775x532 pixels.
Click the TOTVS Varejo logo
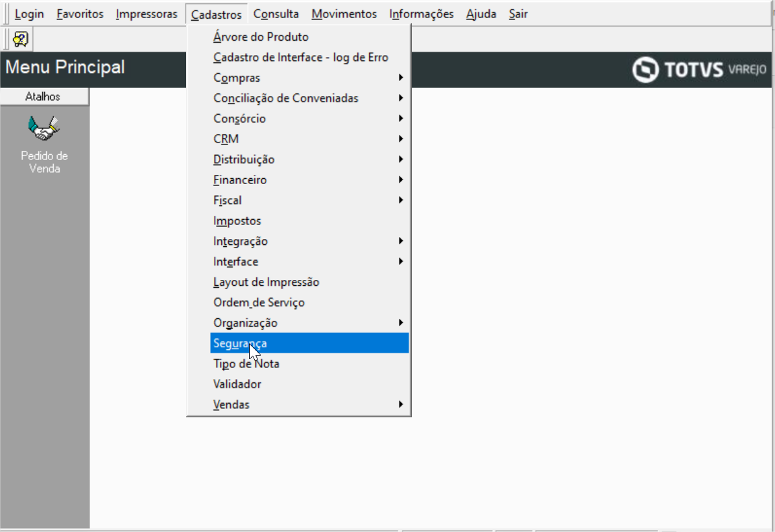[x=699, y=69]
